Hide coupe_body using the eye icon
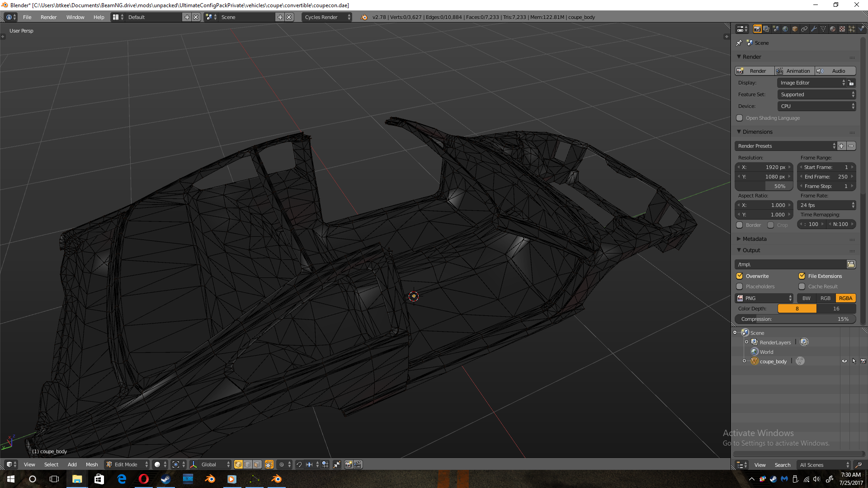 (x=844, y=361)
